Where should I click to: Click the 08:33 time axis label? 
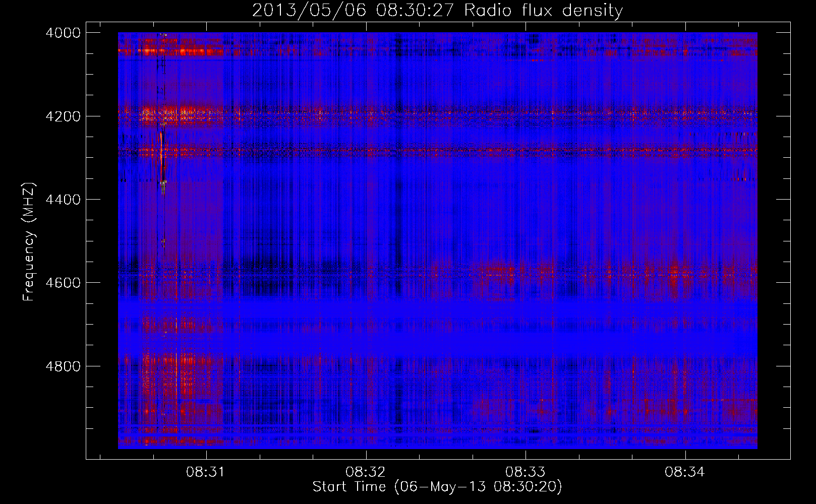[x=525, y=472]
